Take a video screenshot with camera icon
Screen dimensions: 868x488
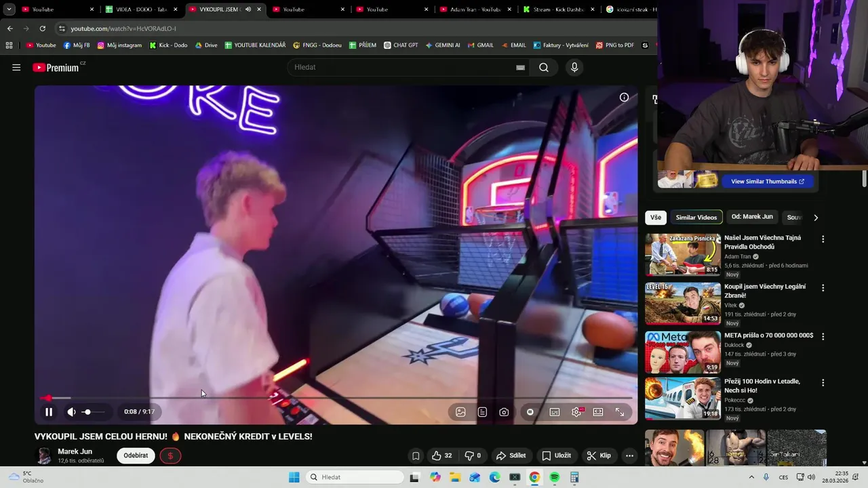[504, 411]
